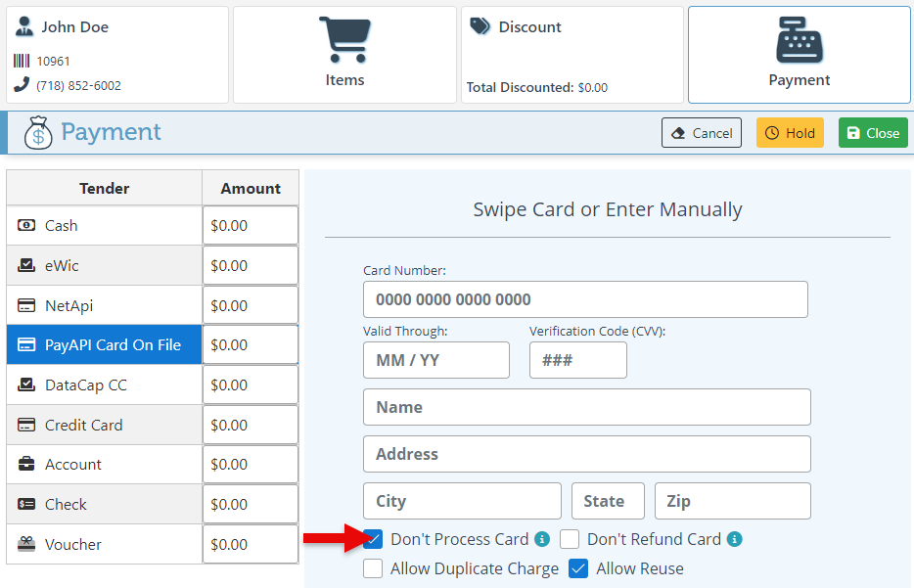Viewport: 914px width, 588px height.
Task: Click the customer barcode icon
Action: (22, 61)
